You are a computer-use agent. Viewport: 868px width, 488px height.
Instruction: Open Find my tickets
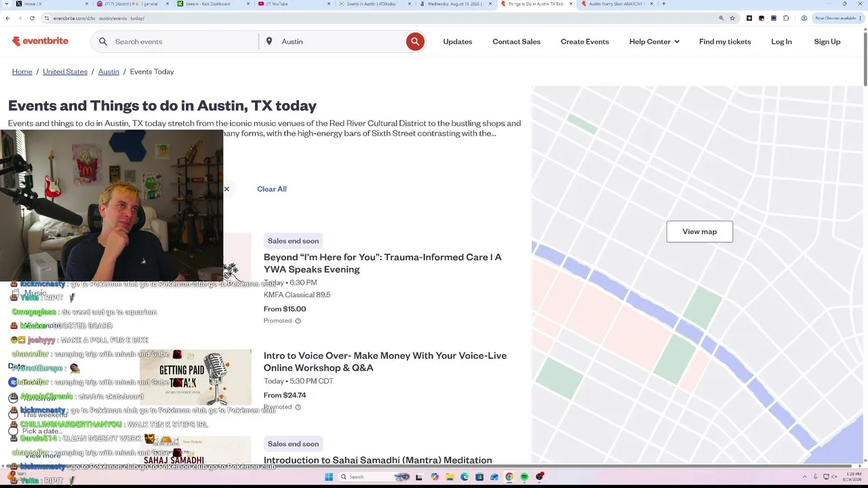[725, 41]
